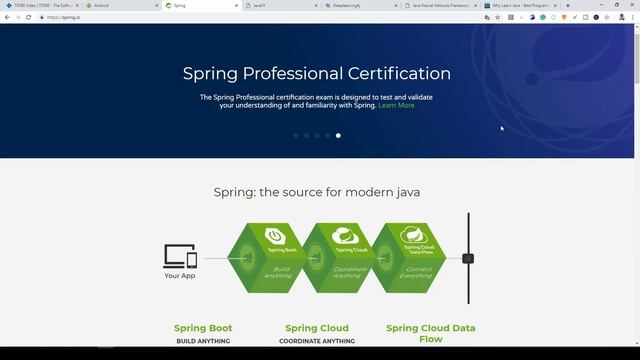Click the 'Your App' label
This screenshot has height=360, width=640.
click(180, 276)
